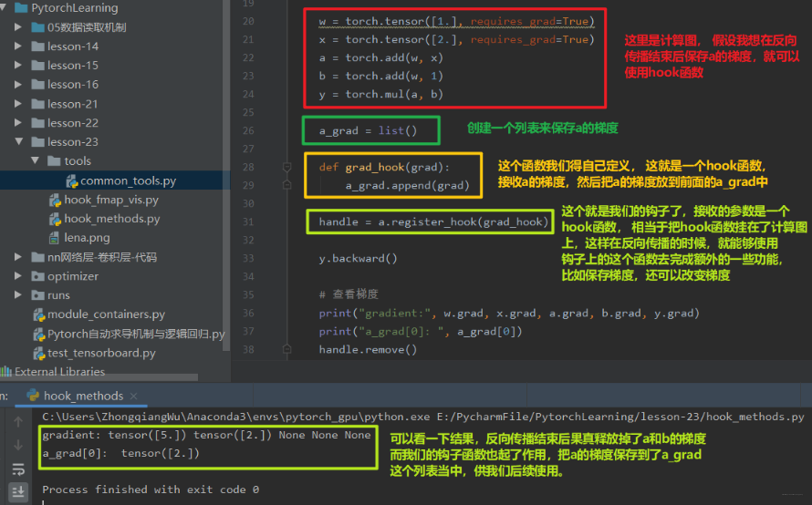Collapse the lesson-23 folder arrow
Screen dimensions: 812x505
(18, 141)
